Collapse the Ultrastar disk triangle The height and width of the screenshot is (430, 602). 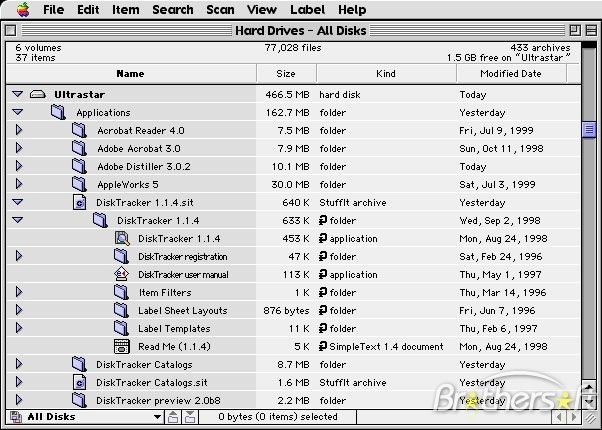pyautogui.click(x=18, y=94)
